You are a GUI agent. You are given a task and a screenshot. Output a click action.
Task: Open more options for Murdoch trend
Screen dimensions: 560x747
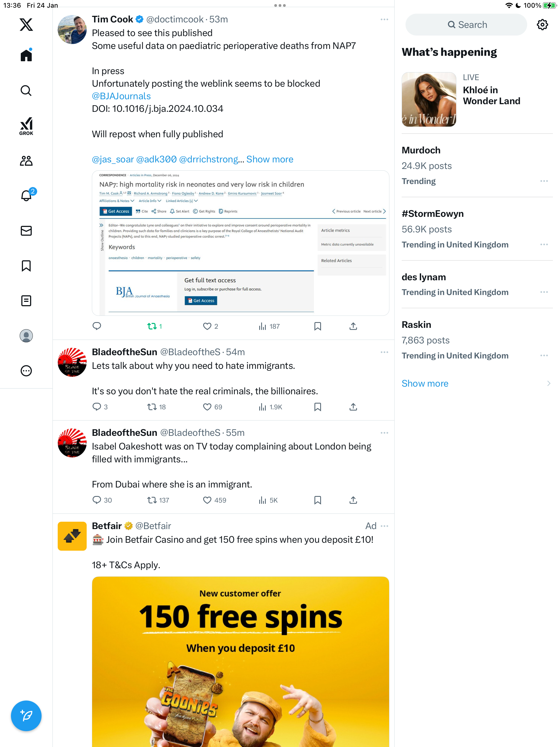(544, 181)
